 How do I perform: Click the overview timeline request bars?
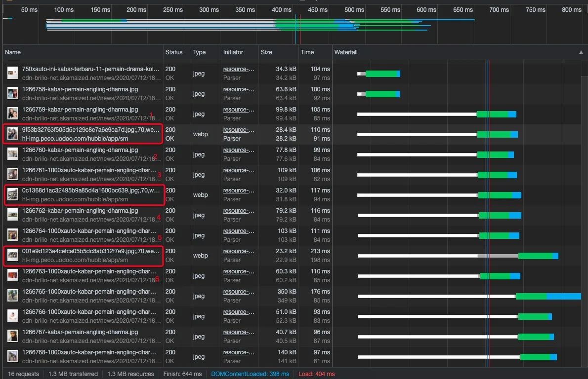point(260,25)
